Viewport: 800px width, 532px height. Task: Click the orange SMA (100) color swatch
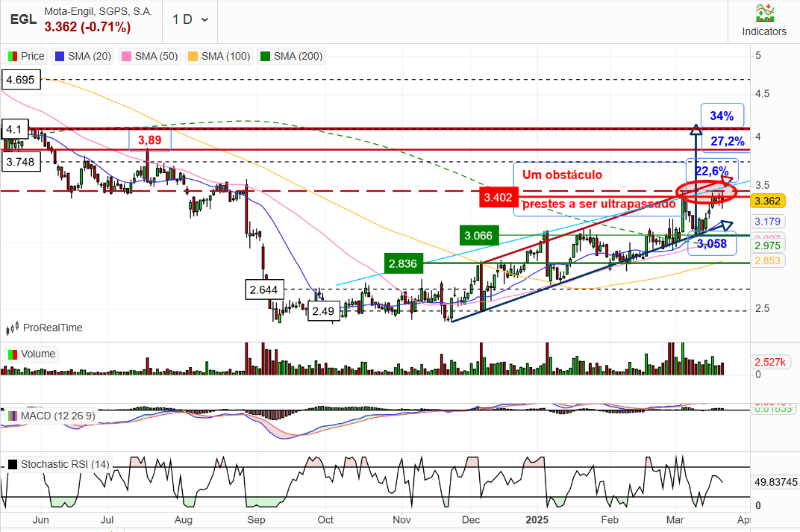click(x=193, y=56)
